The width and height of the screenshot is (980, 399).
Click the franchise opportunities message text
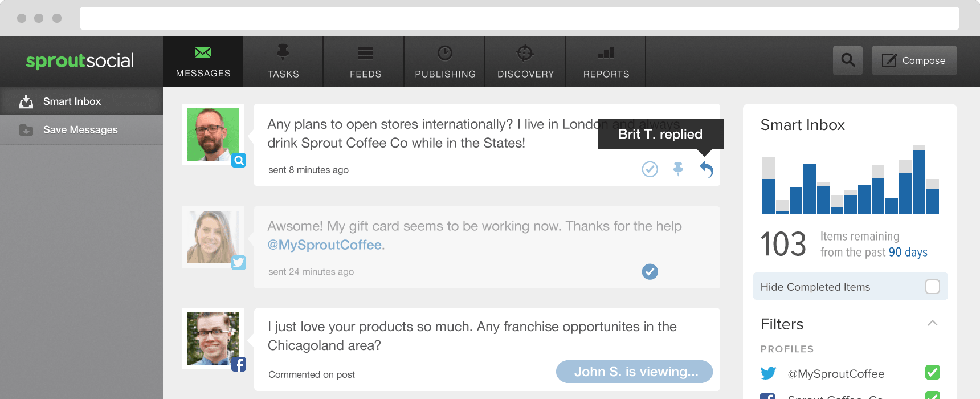[x=472, y=336]
